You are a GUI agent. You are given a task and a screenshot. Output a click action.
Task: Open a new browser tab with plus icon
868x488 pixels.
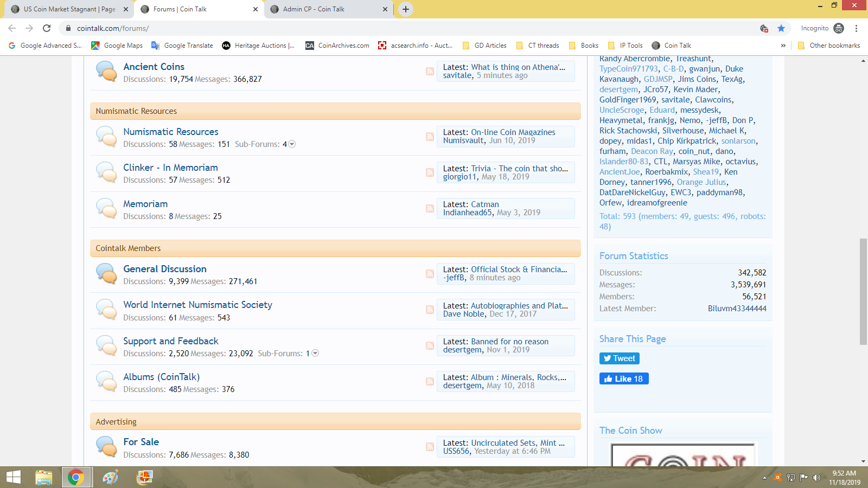(405, 9)
